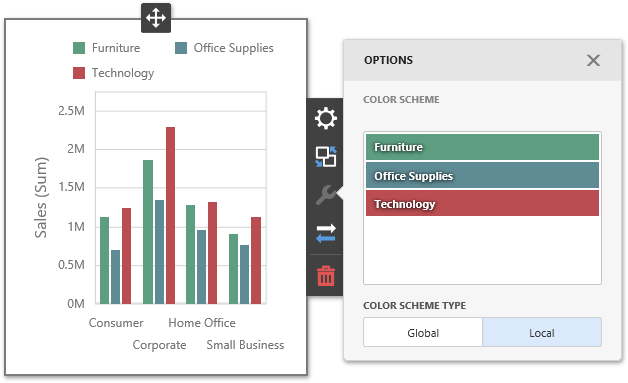The height and width of the screenshot is (383, 628).
Task: Click the tallest Technology bar for Corporate
Action: [x=171, y=215]
